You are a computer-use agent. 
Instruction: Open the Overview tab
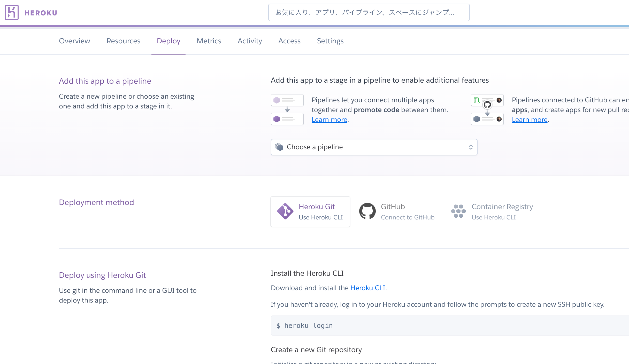[x=74, y=41]
